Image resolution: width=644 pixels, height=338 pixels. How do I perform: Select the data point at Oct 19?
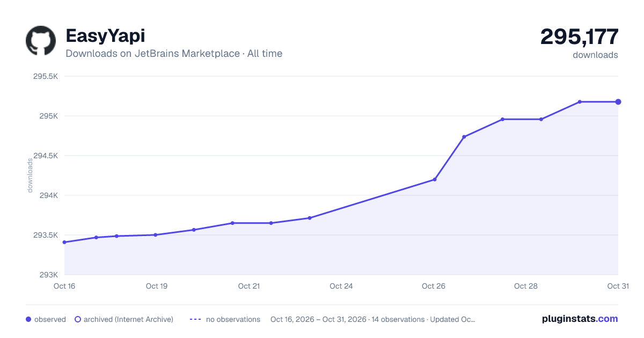[156, 235]
